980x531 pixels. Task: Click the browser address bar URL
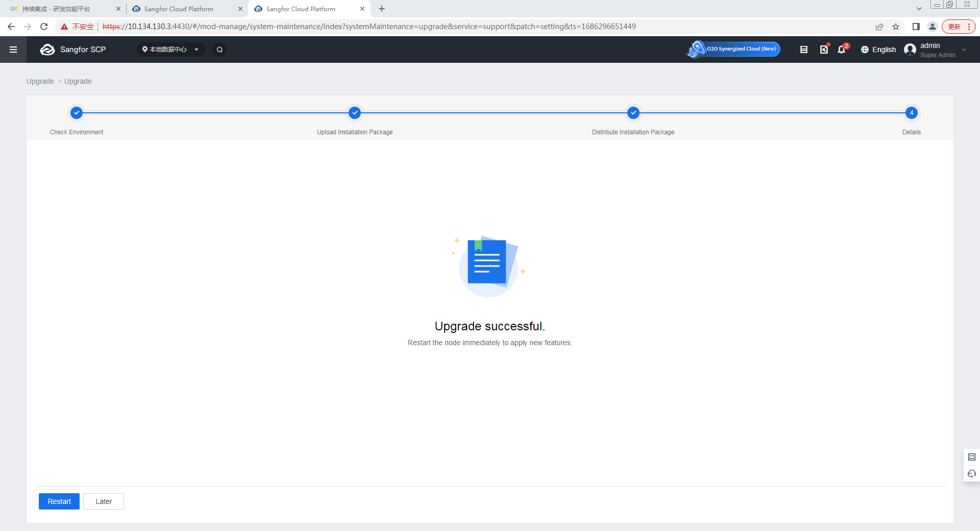(369, 27)
